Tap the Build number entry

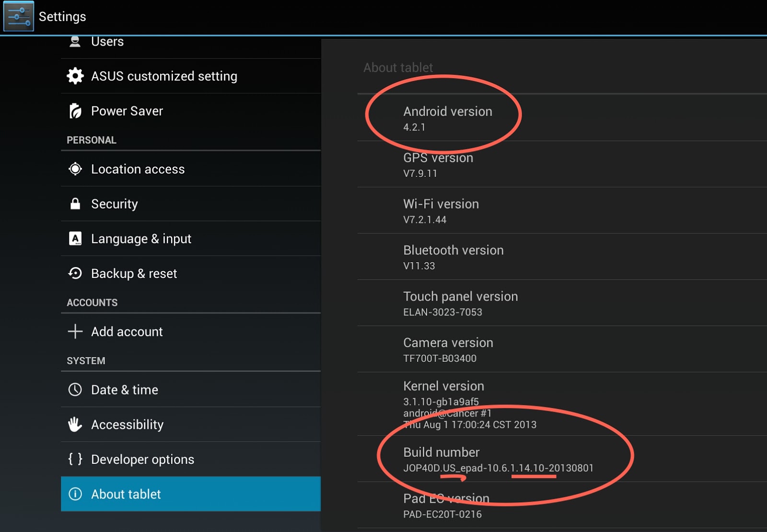[x=498, y=459]
